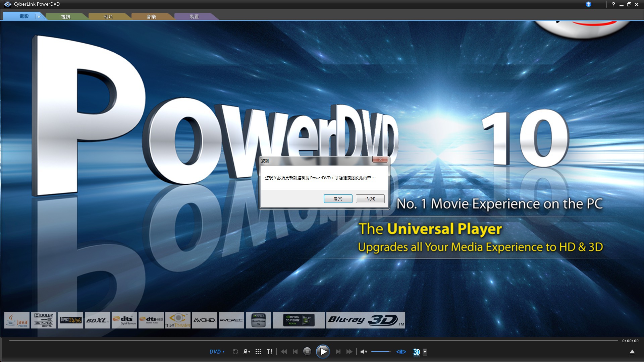The width and height of the screenshot is (644, 362).
Task: Switch to the 視訊 (Video) tab
Action: coord(66,17)
